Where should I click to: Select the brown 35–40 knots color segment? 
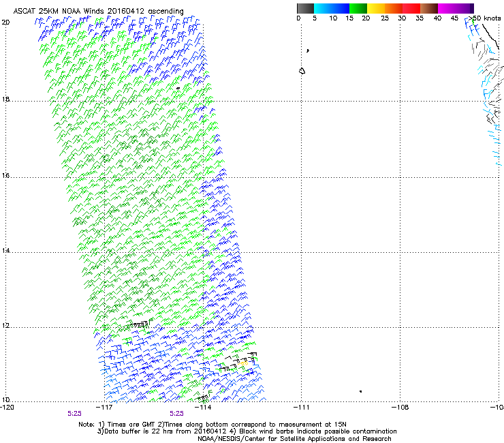click(x=429, y=8)
